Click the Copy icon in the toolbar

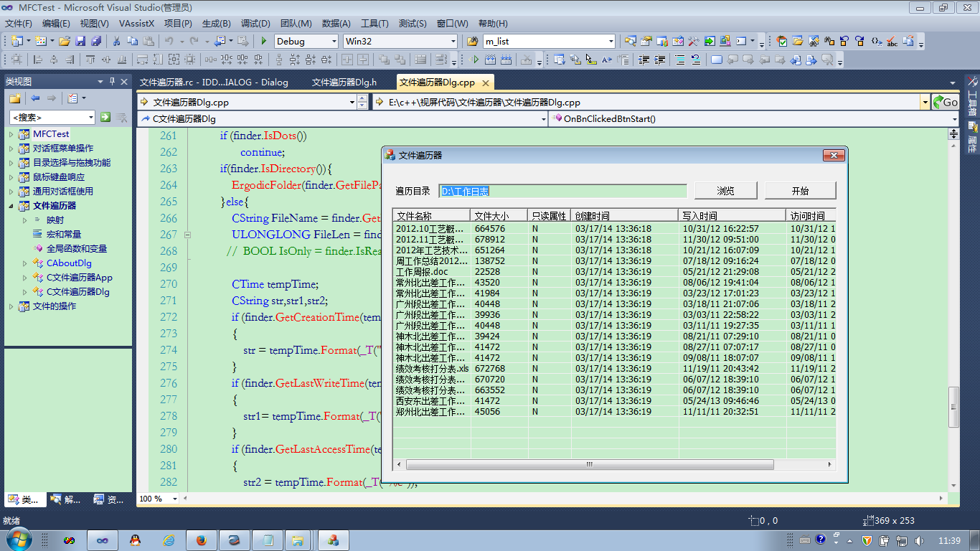[133, 41]
